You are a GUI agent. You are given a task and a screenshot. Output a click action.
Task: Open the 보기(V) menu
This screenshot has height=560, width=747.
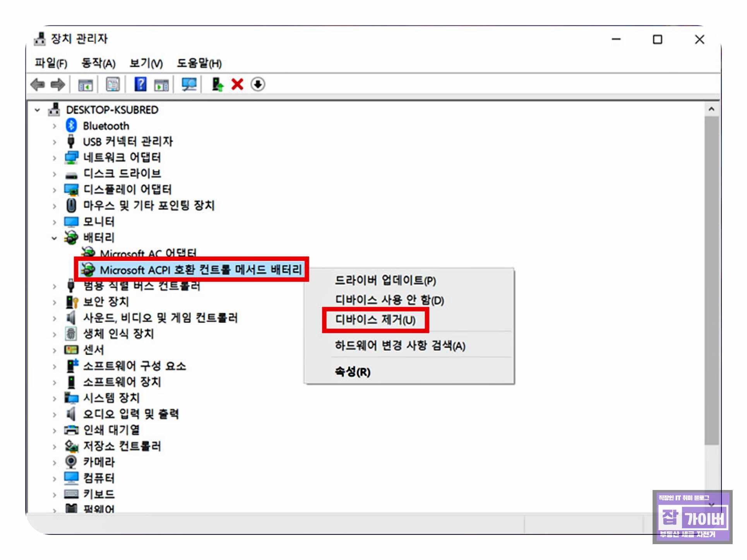point(146,63)
